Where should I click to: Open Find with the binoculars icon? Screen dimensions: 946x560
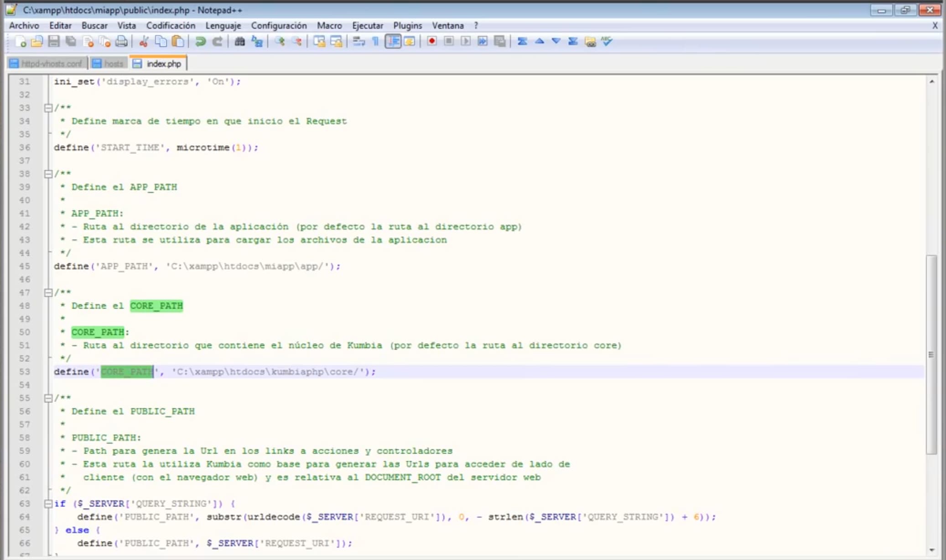(239, 42)
